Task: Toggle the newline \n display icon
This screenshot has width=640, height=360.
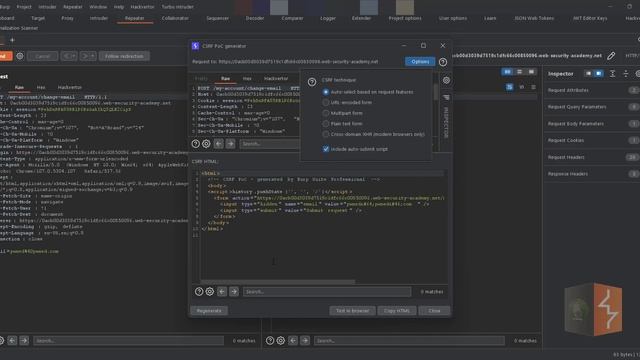Action: coord(521,87)
